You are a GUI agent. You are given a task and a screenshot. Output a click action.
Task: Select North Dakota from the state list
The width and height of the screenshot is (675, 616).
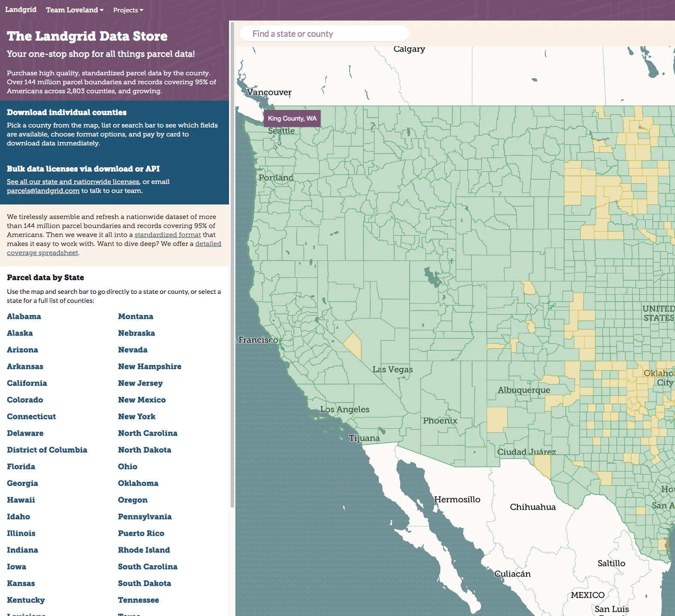click(x=145, y=450)
